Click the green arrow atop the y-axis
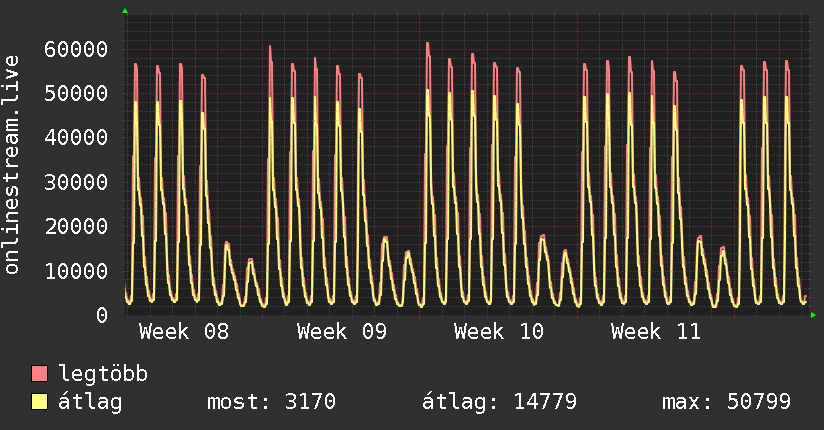Viewport: 824px width, 430px height. (x=125, y=11)
